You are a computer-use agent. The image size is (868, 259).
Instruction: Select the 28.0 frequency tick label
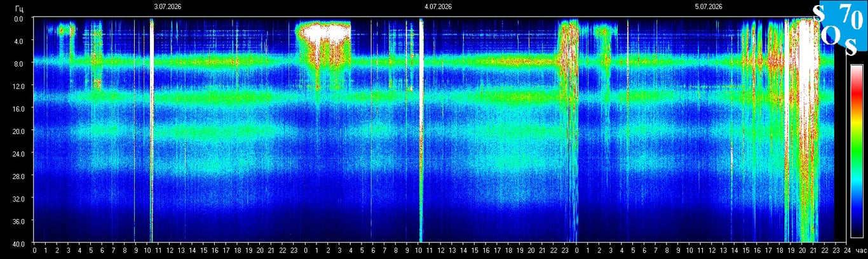[19, 176]
